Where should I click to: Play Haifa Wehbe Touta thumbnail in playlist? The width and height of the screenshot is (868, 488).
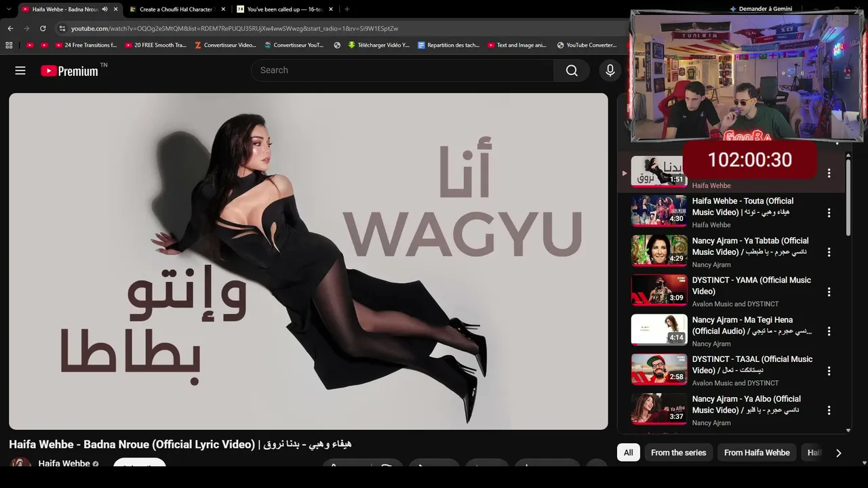pyautogui.click(x=659, y=211)
